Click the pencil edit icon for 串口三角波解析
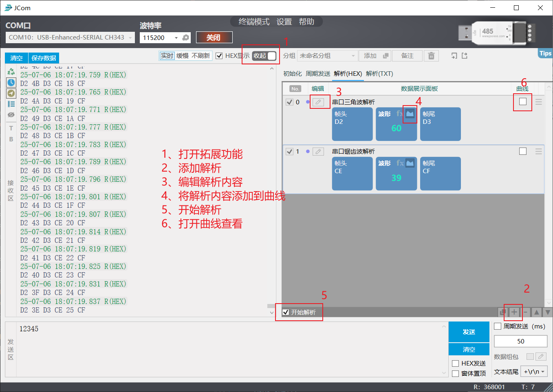The width and height of the screenshot is (553, 392). tap(318, 102)
